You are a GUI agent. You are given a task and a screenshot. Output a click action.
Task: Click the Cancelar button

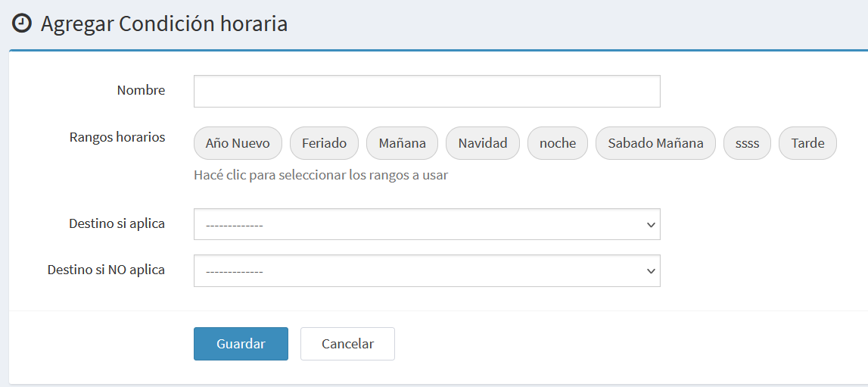pyautogui.click(x=347, y=344)
